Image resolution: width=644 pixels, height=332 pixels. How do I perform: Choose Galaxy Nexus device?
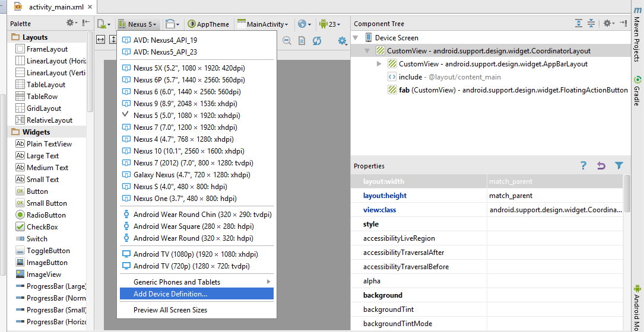196,175
